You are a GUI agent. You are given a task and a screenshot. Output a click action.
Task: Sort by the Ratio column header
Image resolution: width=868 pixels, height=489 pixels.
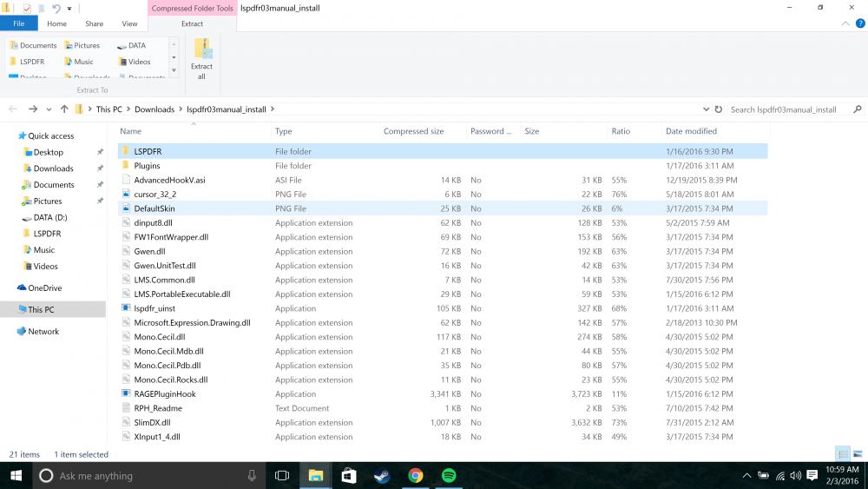pyautogui.click(x=621, y=131)
